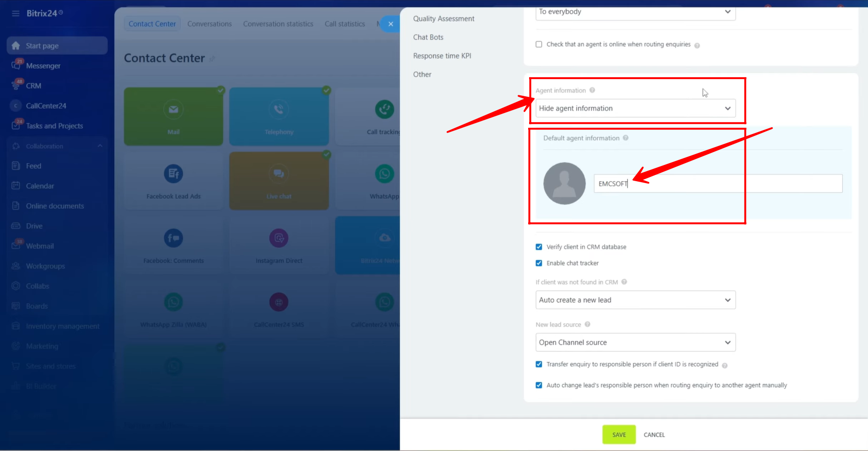Open the Open Channel source dropdown
This screenshot has width=868, height=451.
[x=635, y=342]
